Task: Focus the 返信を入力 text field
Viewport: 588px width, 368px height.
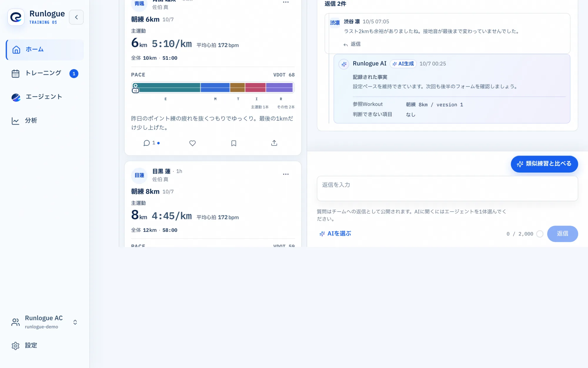Action: tap(447, 189)
